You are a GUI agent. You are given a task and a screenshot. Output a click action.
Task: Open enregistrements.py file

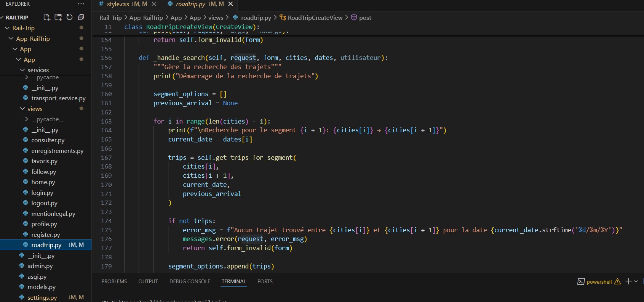pos(58,151)
